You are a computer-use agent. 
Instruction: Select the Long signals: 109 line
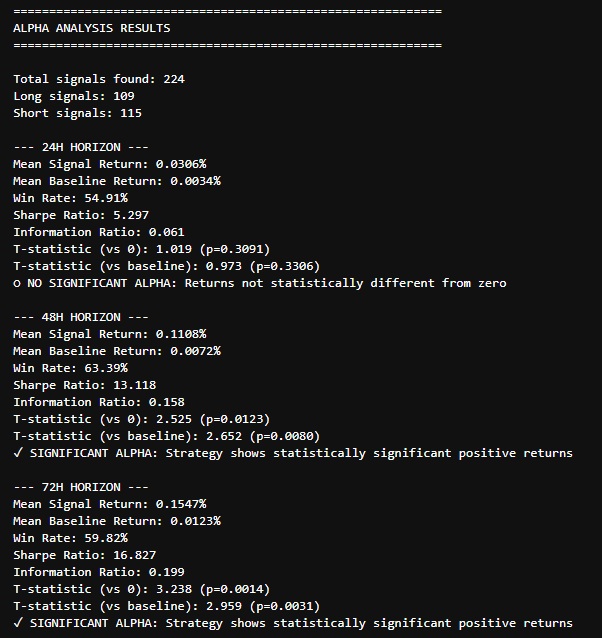pyautogui.click(x=74, y=96)
